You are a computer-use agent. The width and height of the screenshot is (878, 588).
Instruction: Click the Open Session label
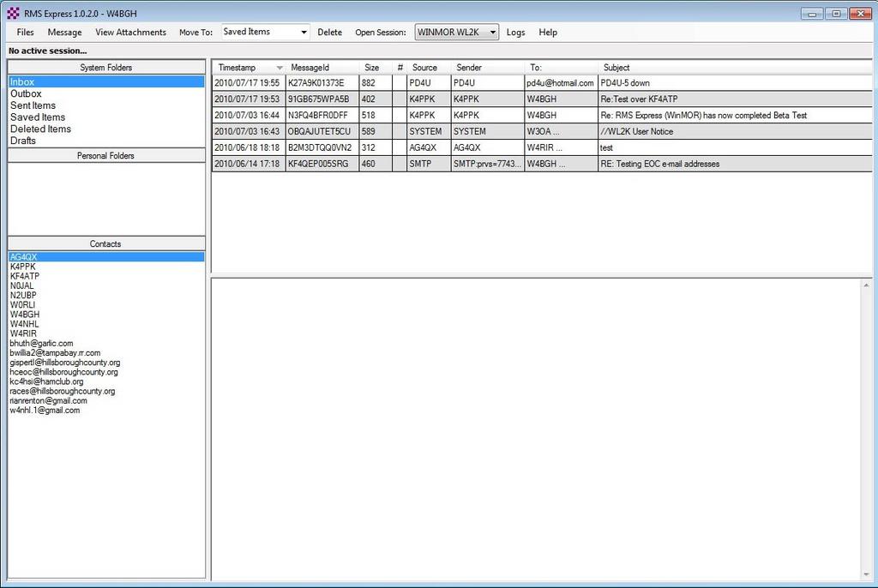tap(380, 33)
